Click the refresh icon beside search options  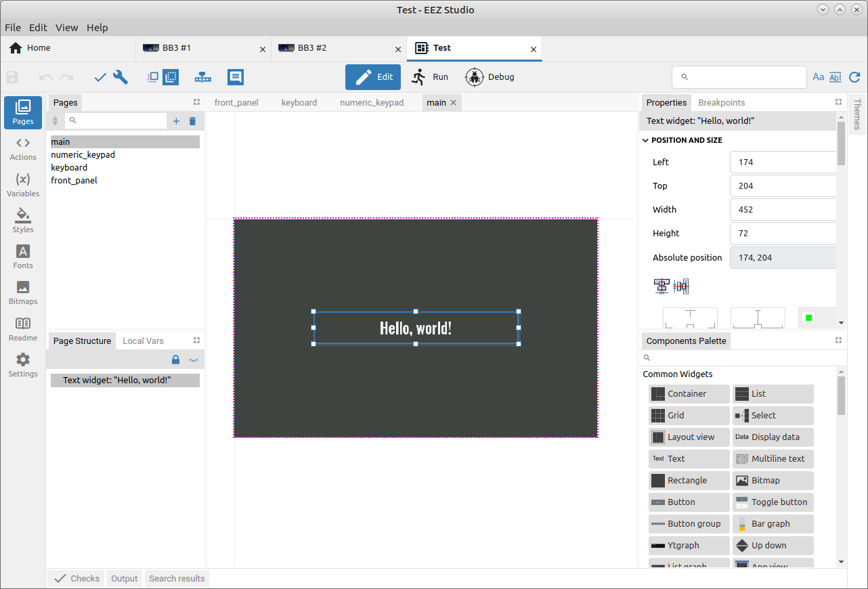(x=854, y=77)
